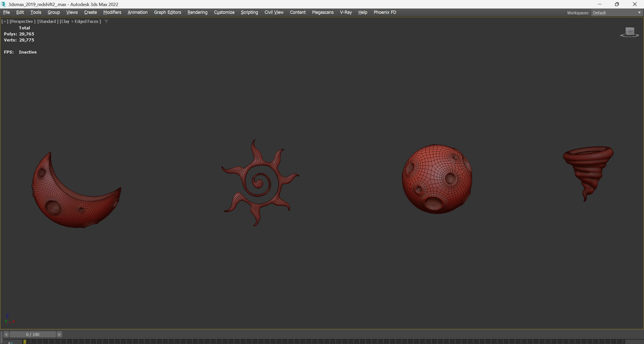This screenshot has width=644, height=344.
Task: Open the viewport [+] general menu
Action: (x=5, y=22)
